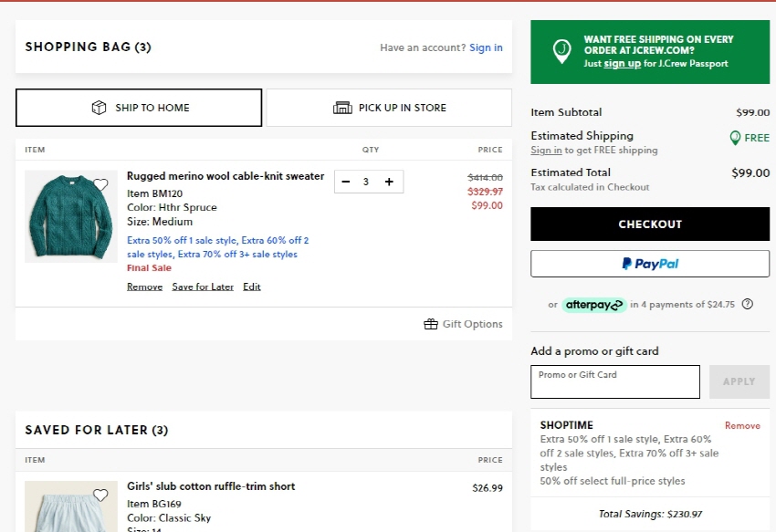Decrease sweater quantity with minus button
The height and width of the screenshot is (532, 776).
tap(346, 182)
